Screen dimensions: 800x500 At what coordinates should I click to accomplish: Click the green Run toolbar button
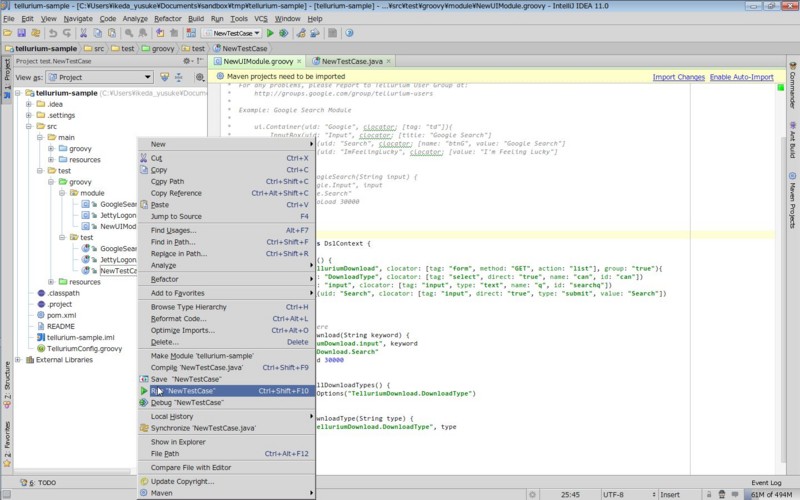(270, 33)
